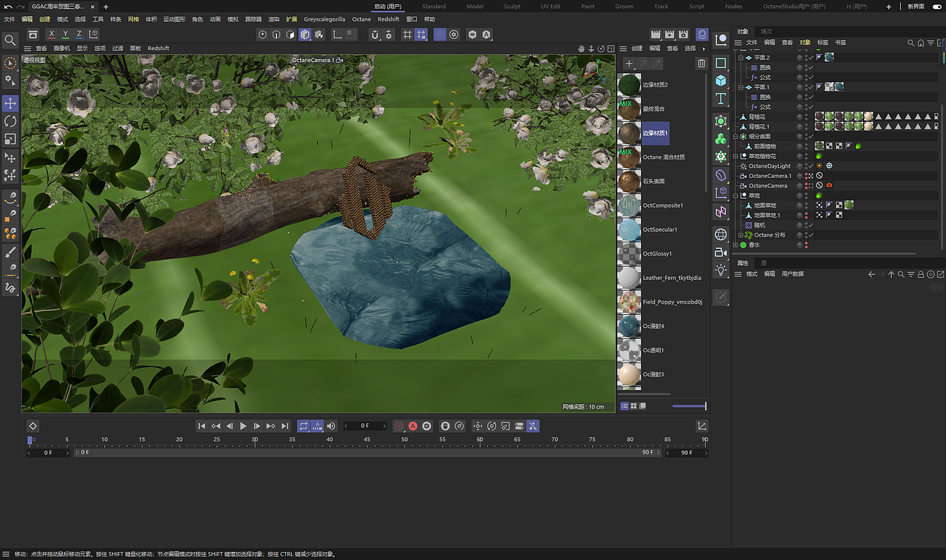946x560 pixels.
Task: Toggle enable checkmark for 细分曲面
Action: click(811, 136)
